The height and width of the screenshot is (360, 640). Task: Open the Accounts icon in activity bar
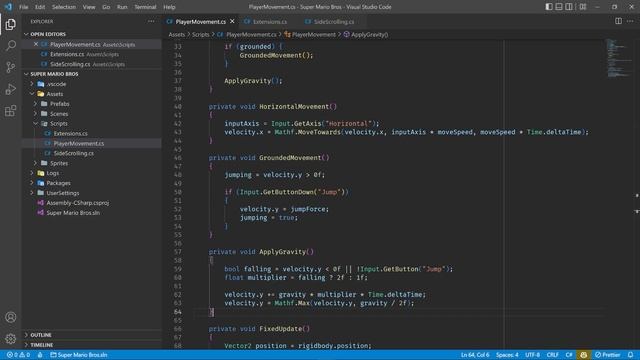[x=11, y=317]
